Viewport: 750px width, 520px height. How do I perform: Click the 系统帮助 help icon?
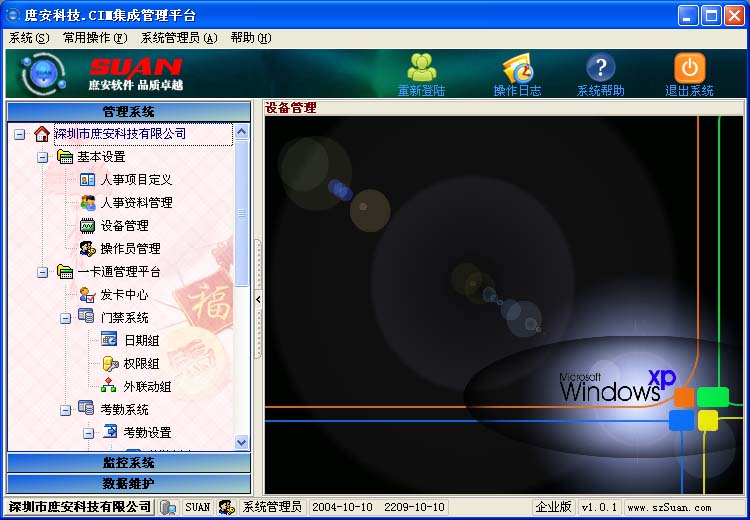tap(600, 68)
